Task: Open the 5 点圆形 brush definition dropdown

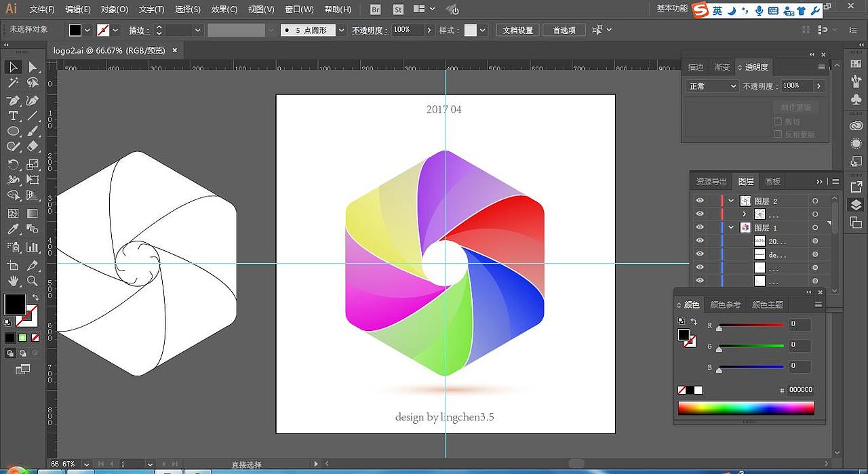Action: (x=341, y=30)
